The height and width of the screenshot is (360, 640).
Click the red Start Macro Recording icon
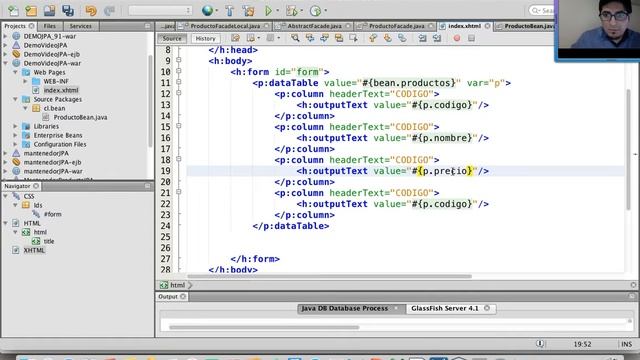click(457, 38)
